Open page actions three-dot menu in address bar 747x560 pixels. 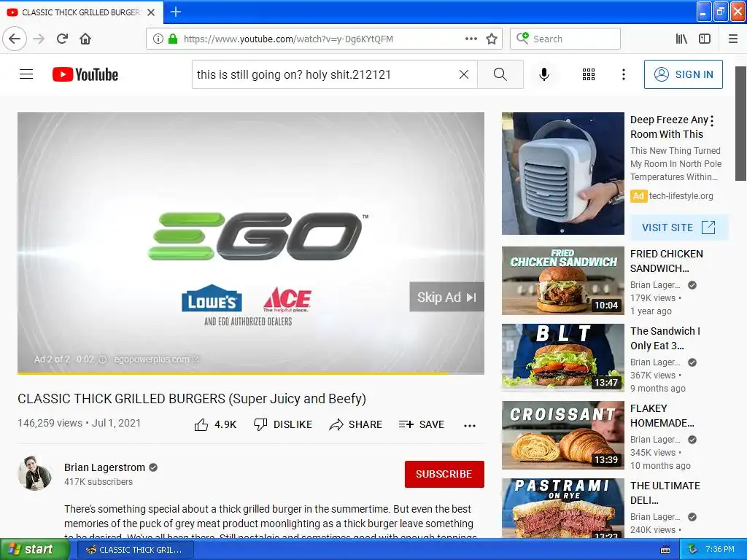[x=471, y=39]
